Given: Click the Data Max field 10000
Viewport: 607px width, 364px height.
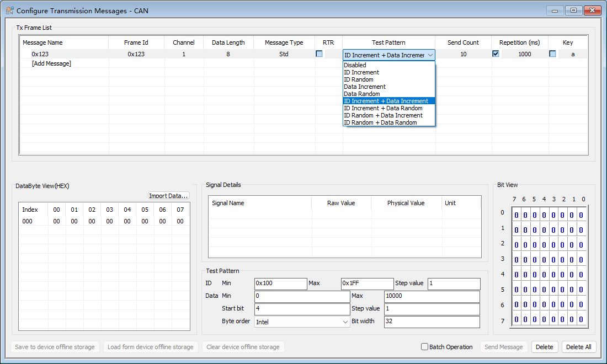Looking at the screenshot, I should coord(432,296).
